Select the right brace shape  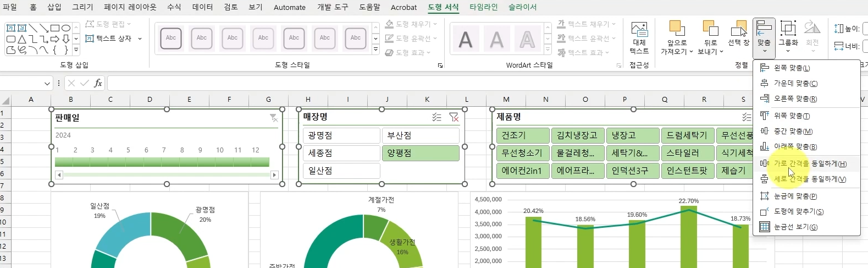click(x=66, y=50)
